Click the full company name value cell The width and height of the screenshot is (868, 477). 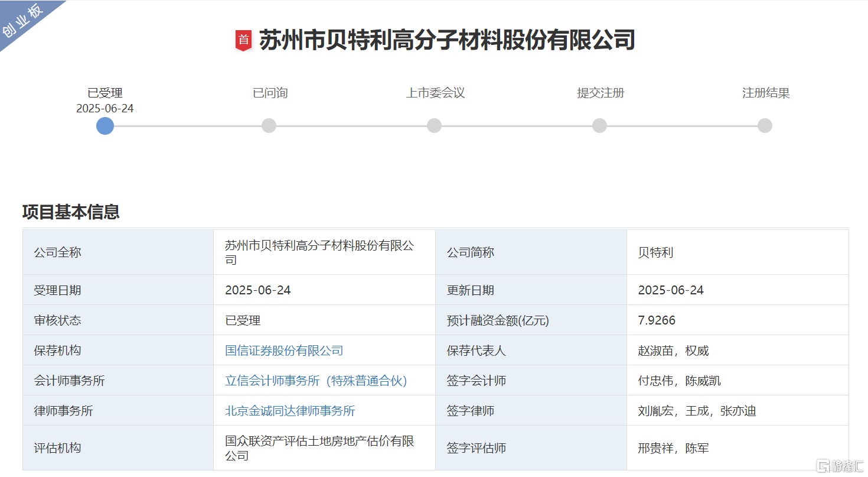point(324,252)
